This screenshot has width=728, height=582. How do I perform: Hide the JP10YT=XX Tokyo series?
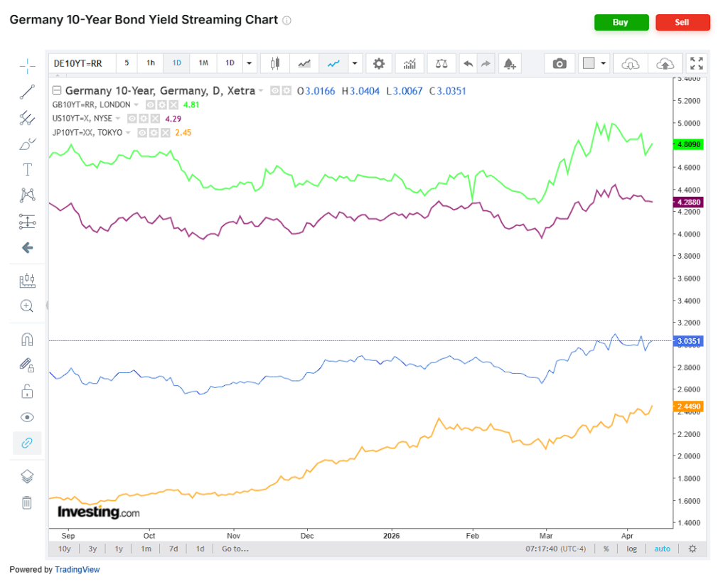141,132
